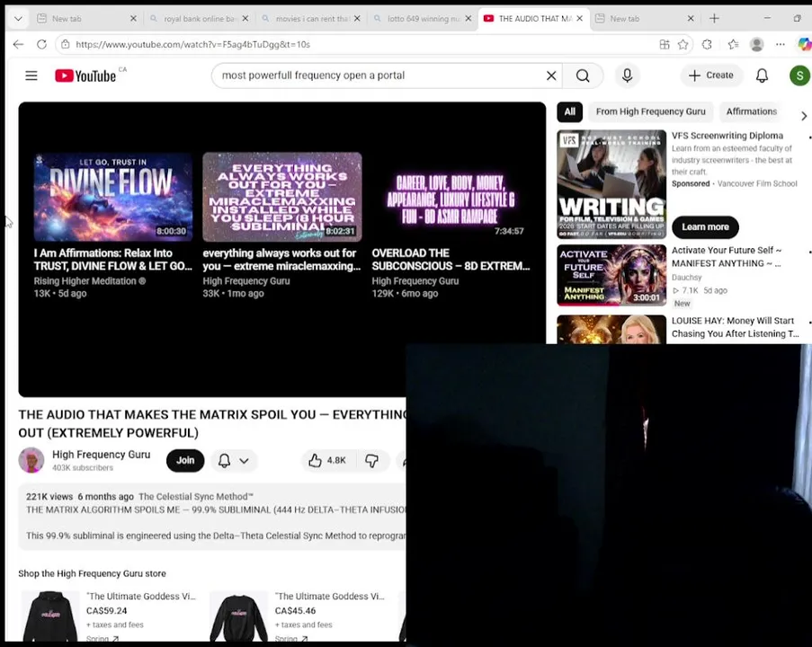Open the browser profile icon
The width and height of the screenshot is (812, 647).
coord(756,45)
